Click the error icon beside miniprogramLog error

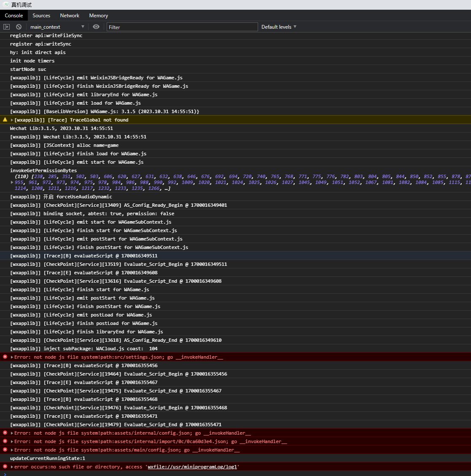(5, 467)
